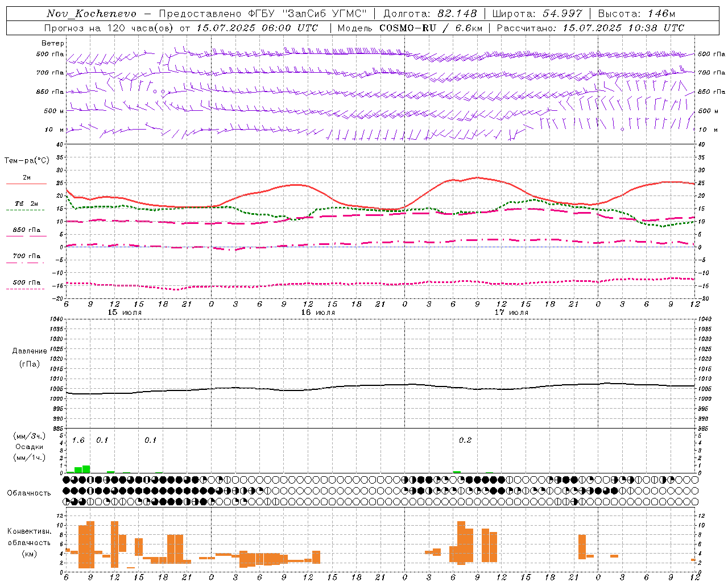This screenshot has width=728, height=582.
Task: Click the dotted 500 гПа temperature legend line
Action: click(x=25, y=289)
